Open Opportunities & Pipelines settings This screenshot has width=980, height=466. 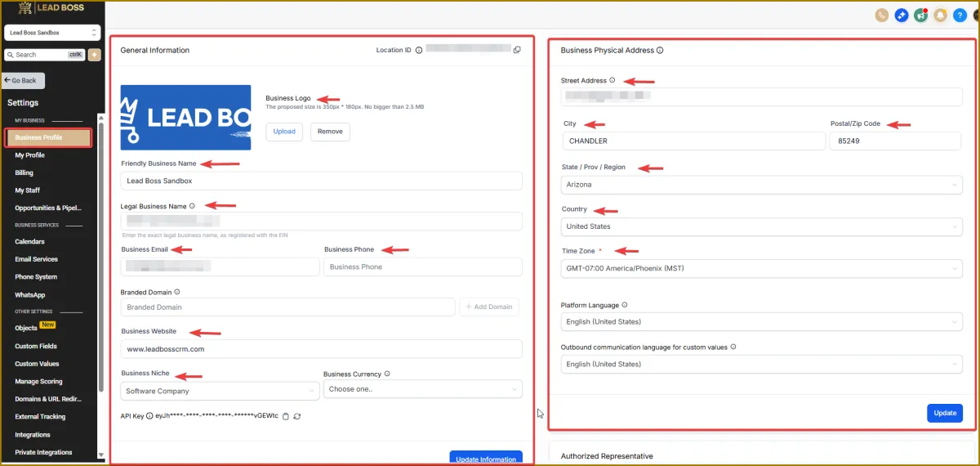click(x=48, y=208)
